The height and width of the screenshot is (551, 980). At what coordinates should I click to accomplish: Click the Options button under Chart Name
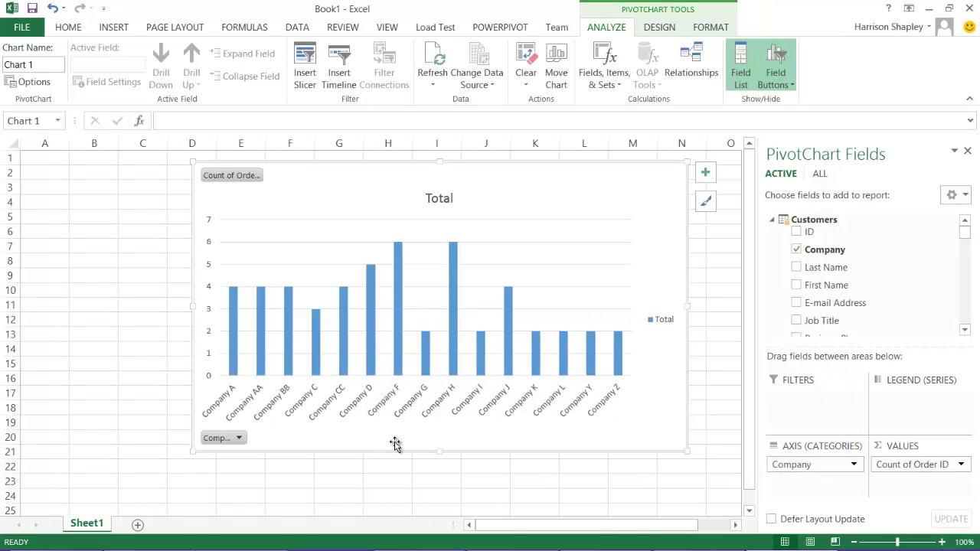[x=28, y=82]
